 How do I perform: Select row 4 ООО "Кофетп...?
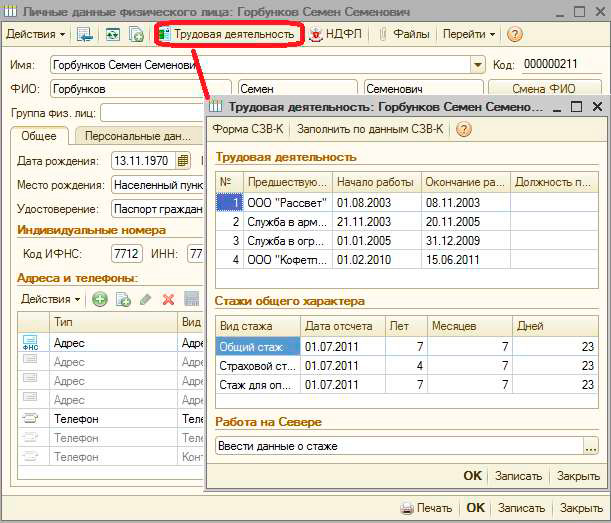pyautogui.click(x=407, y=260)
